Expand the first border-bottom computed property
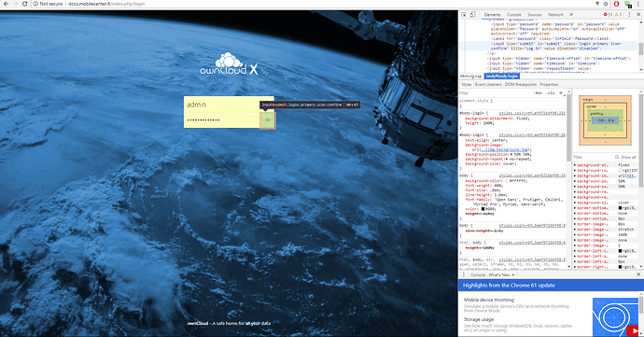Viewport: 644px width, 337px height. pyautogui.click(x=575, y=208)
